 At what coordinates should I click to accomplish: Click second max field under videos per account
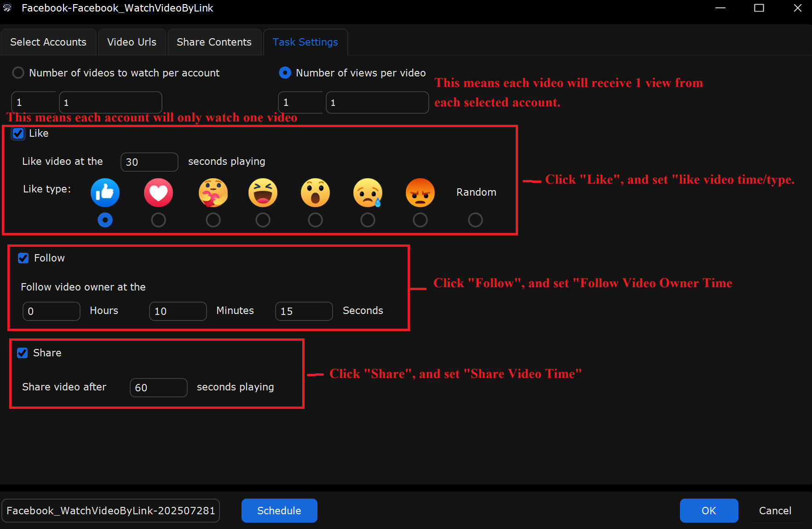pyautogui.click(x=110, y=102)
